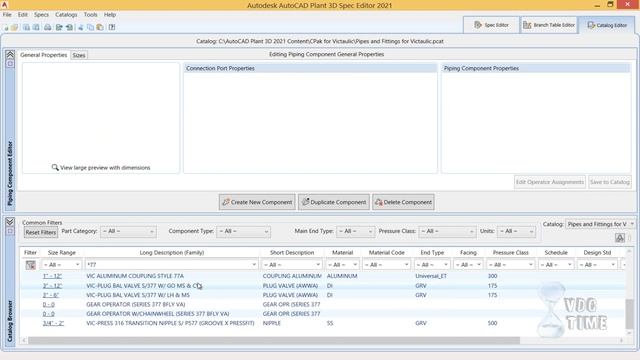Open the Main End Type dropdown
This screenshot has width=640, height=360.
(x=355, y=231)
